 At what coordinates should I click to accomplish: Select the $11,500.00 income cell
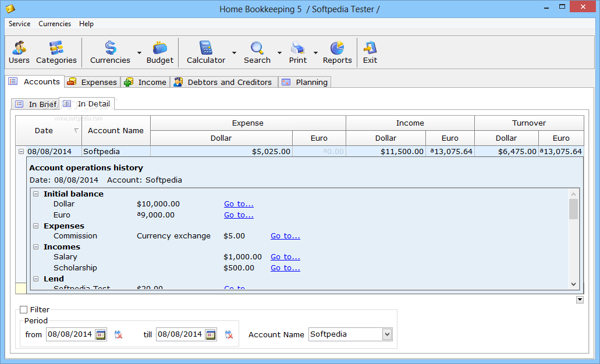386,152
